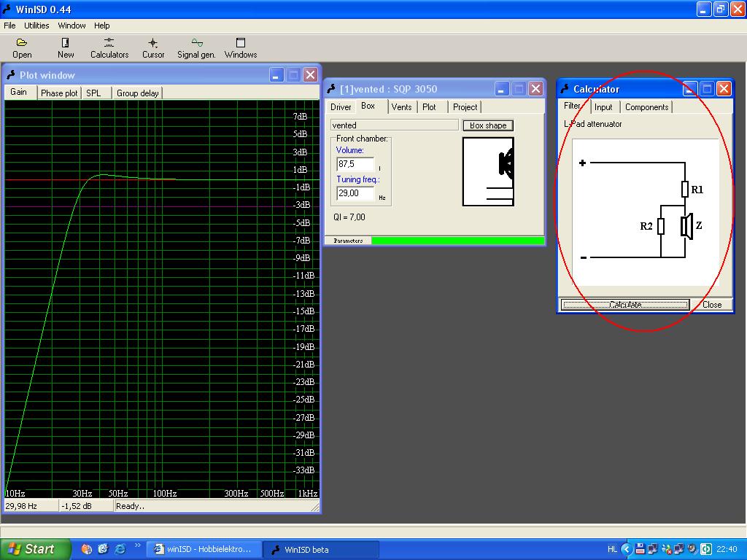Open Internet Explorer from quick launch

(120, 549)
